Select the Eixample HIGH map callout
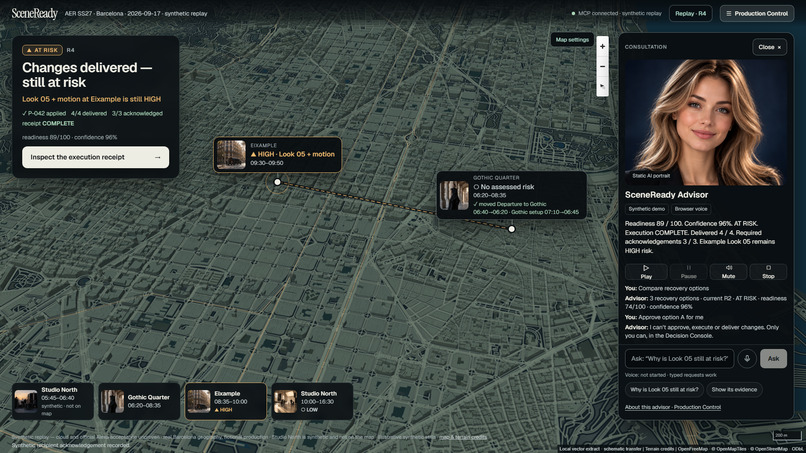The image size is (806, 453). [278, 154]
